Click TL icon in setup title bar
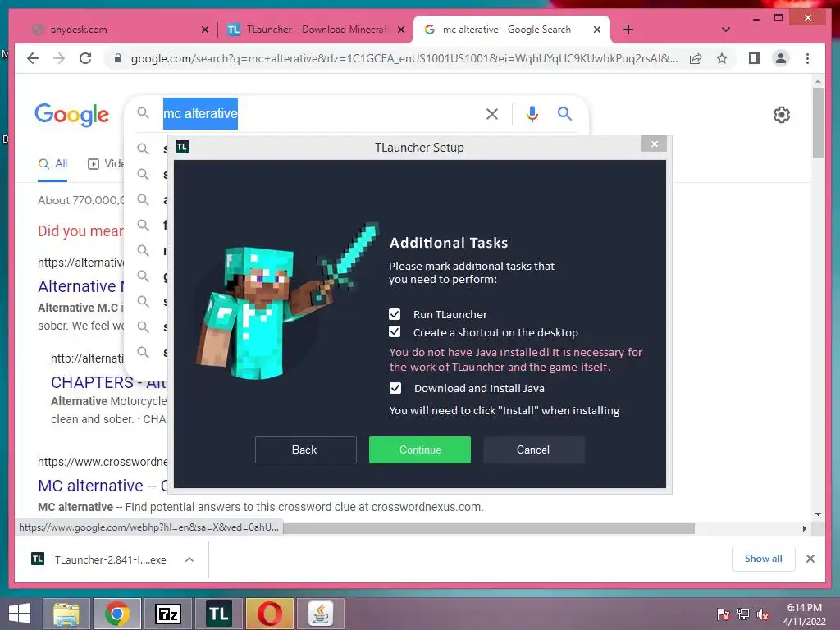This screenshot has height=630, width=840. click(182, 147)
